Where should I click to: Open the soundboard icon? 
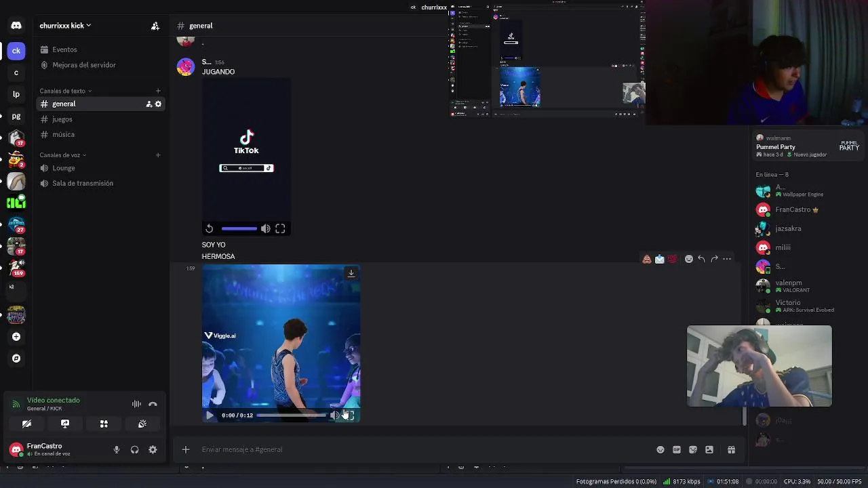(x=142, y=424)
